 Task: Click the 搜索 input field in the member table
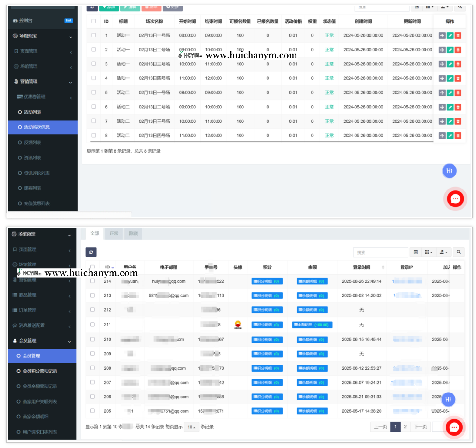380,252
